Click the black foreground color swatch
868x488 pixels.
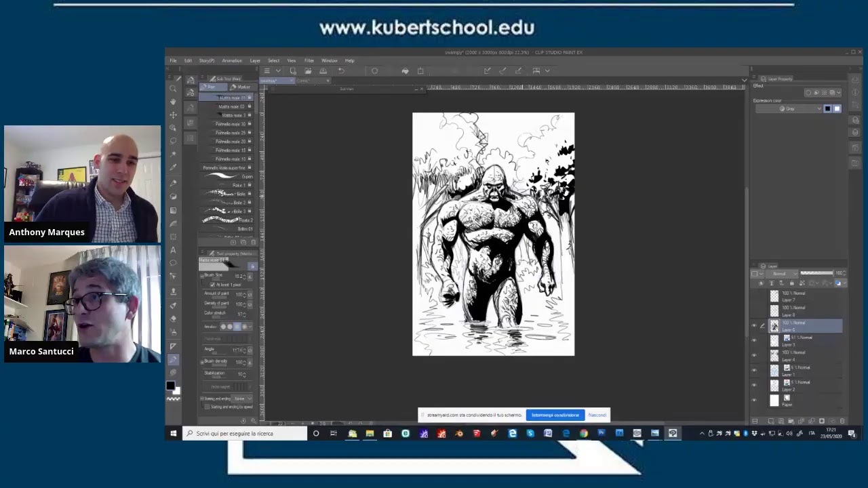pyautogui.click(x=170, y=386)
